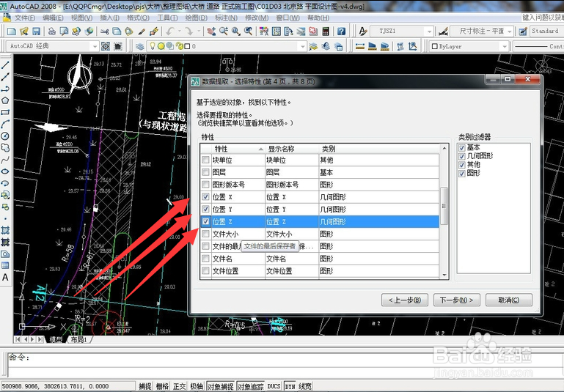Screen dimensions: 564x392
Task: Open the Layer Properties Manager icon
Action: pyautogui.click(x=139, y=46)
